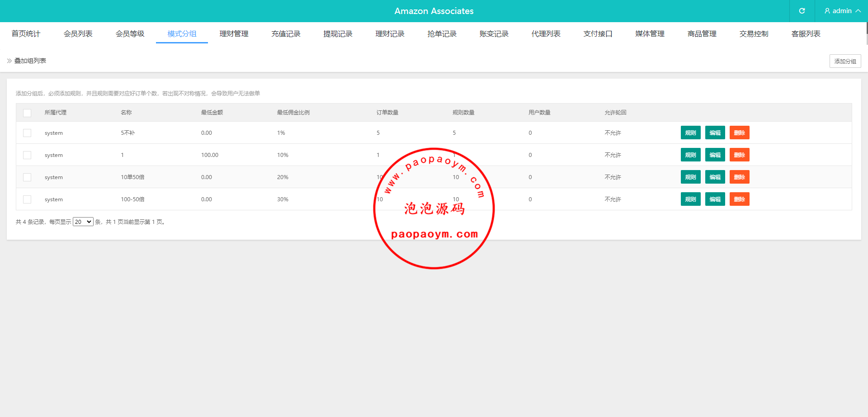Image resolution: width=868 pixels, height=417 pixels.
Task: Delete the 5不补 group
Action: [739, 133]
